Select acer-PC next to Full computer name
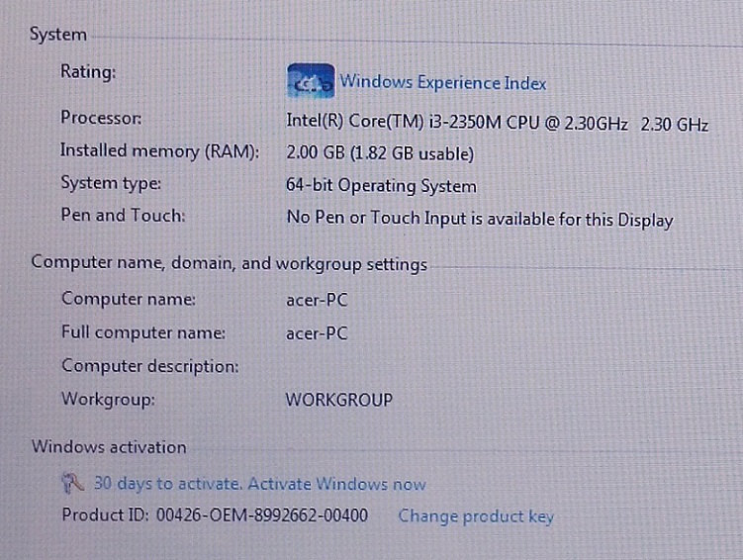This screenshot has height=560, width=743. tap(317, 333)
